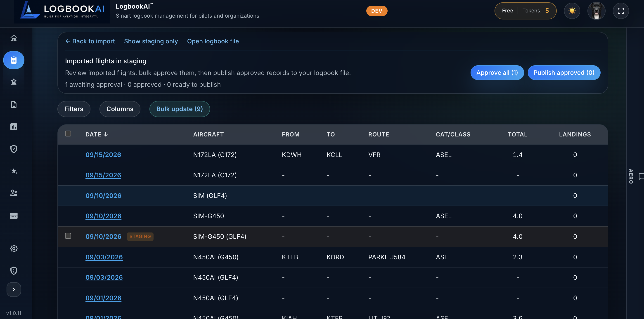This screenshot has height=319, width=644.
Task: Click KCLL destination cell
Action: [x=334, y=155]
